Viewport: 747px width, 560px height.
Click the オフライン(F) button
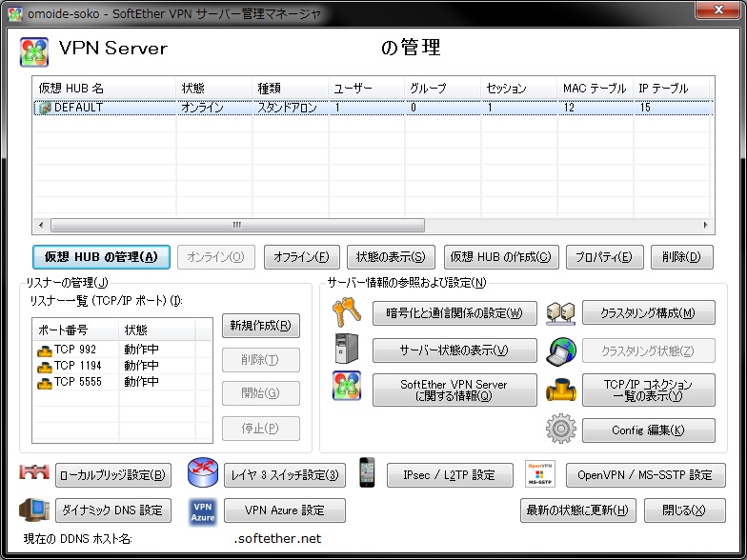(x=301, y=257)
